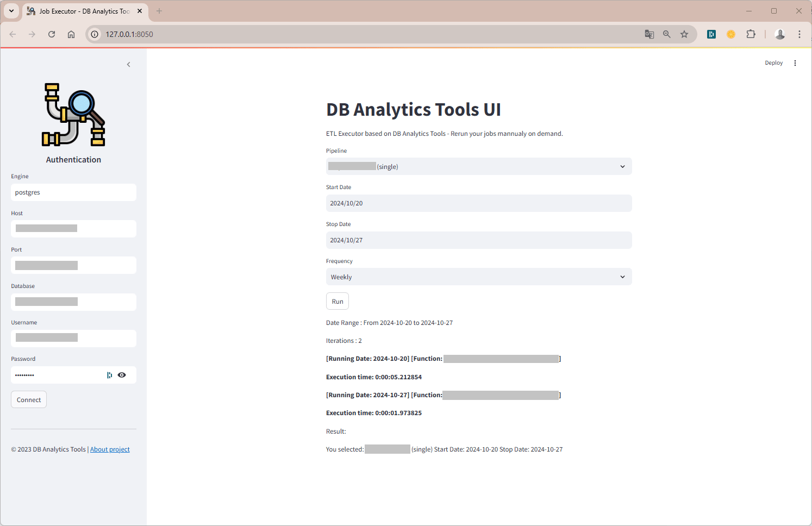Viewport: 812px width, 526px height.
Task: Show the password using the eye icon
Action: pos(122,375)
